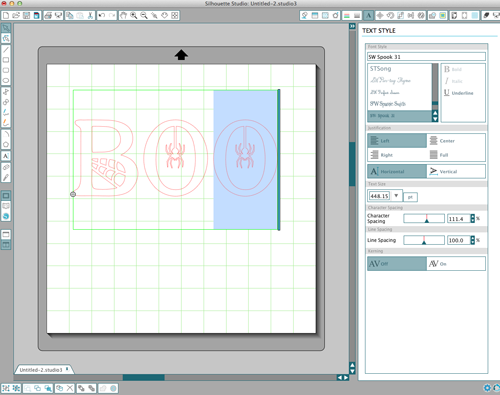
Task: Select the Ellipse tool in left toolbar
Action: (x=6, y=81)
